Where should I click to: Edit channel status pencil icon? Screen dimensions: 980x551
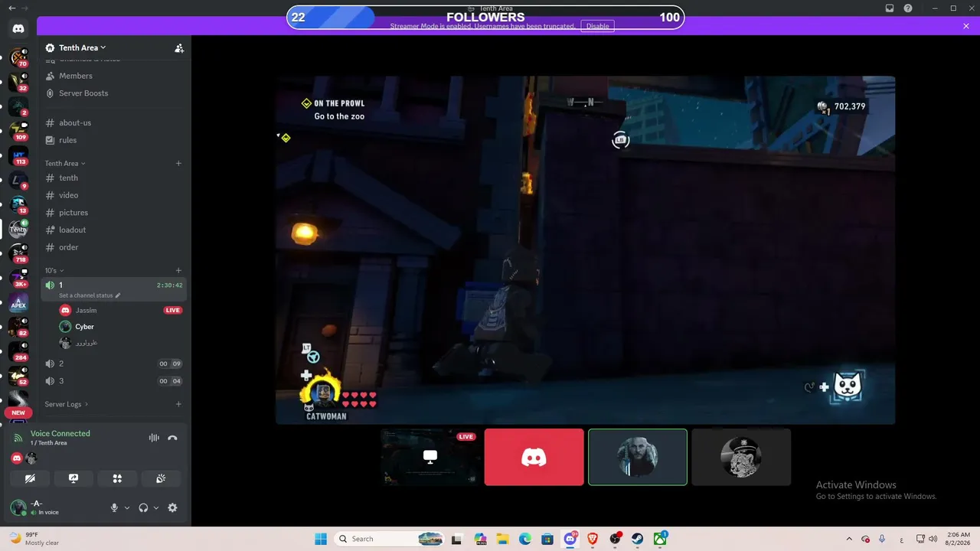click(118, 295)
